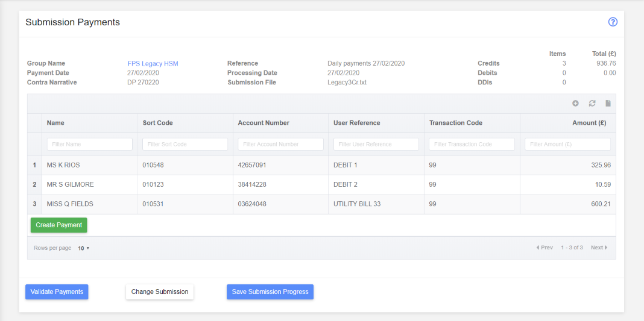Click the add payment plus icon
The image size is (644, 321).
click(x=575, y=104)
